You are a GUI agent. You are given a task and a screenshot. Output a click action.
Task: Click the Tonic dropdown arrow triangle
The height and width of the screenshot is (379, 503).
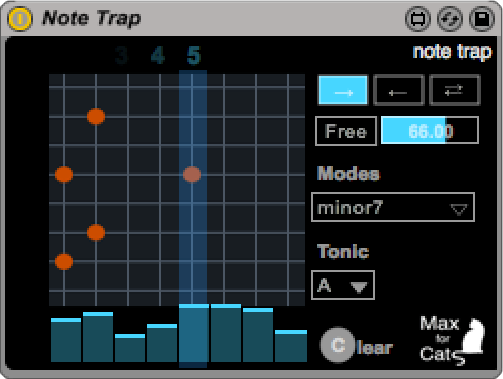pos(359,287)
